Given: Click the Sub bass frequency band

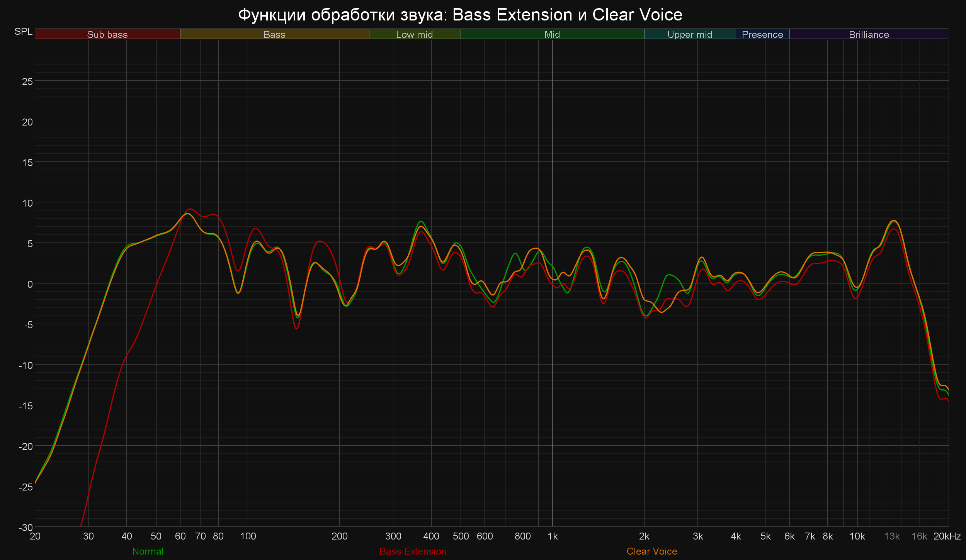Looking at the screenshot, I should [x=107, y=34].
